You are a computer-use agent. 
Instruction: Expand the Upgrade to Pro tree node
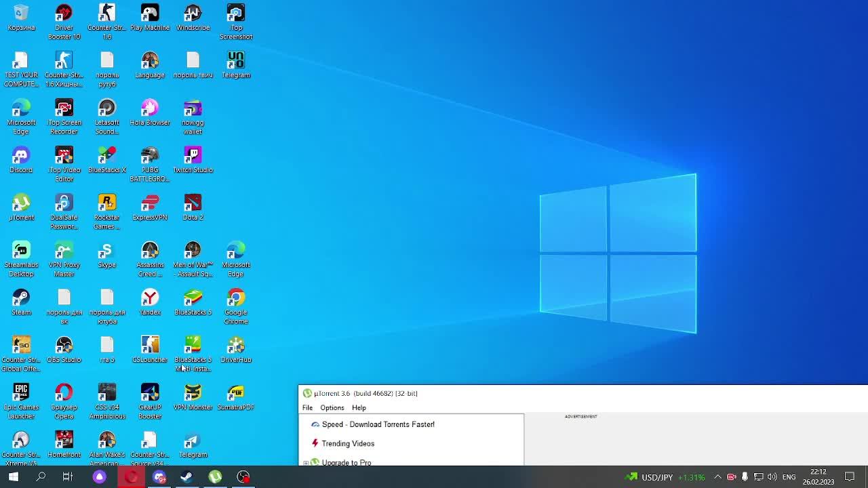pos(306,463)
